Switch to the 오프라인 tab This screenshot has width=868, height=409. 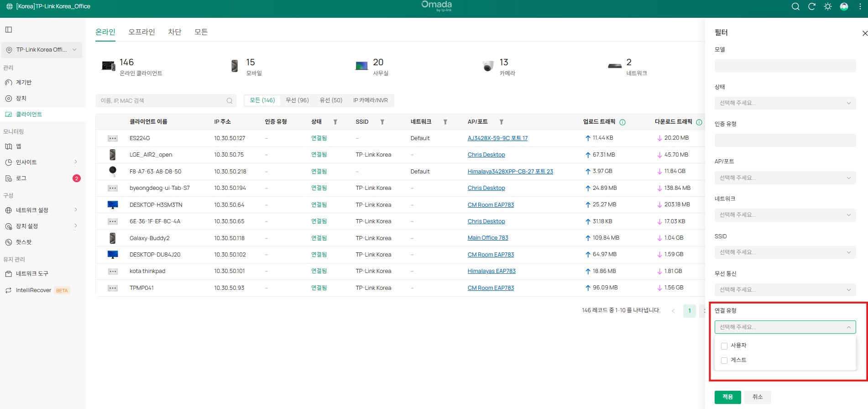pos(141,32)
